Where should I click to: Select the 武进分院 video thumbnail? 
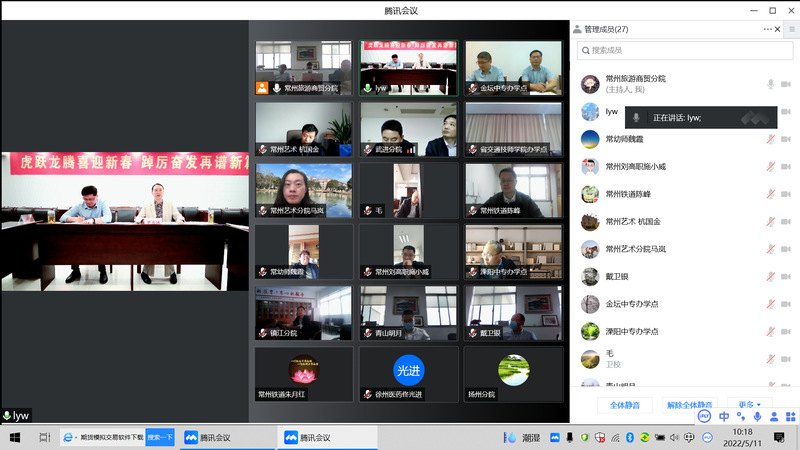point(409,129)
